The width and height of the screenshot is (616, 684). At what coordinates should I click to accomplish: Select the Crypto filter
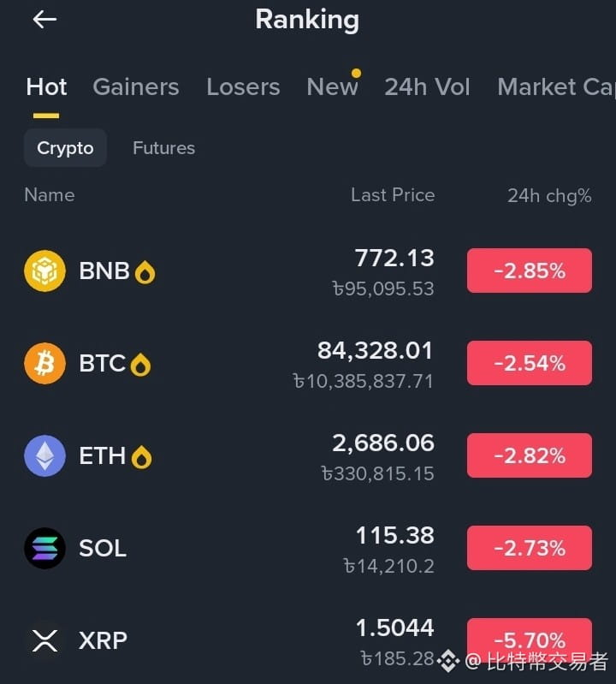coord(65,148)
